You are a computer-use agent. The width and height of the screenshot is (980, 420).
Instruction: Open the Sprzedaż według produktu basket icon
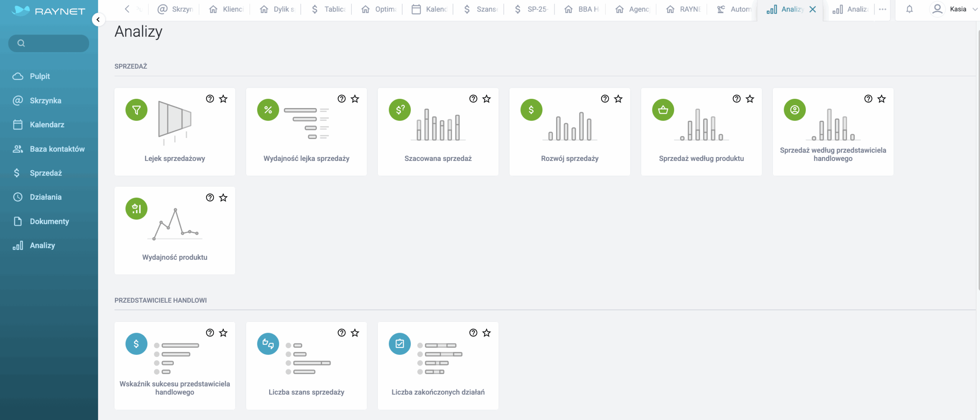[663, 110]
